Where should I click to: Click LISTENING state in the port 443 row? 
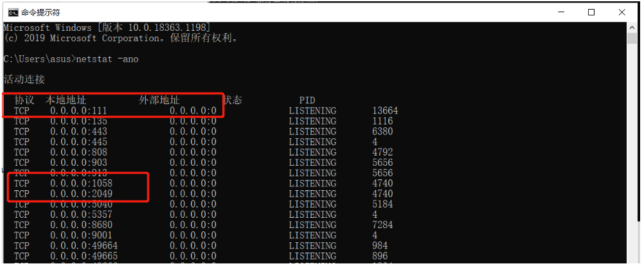[312, 131]
